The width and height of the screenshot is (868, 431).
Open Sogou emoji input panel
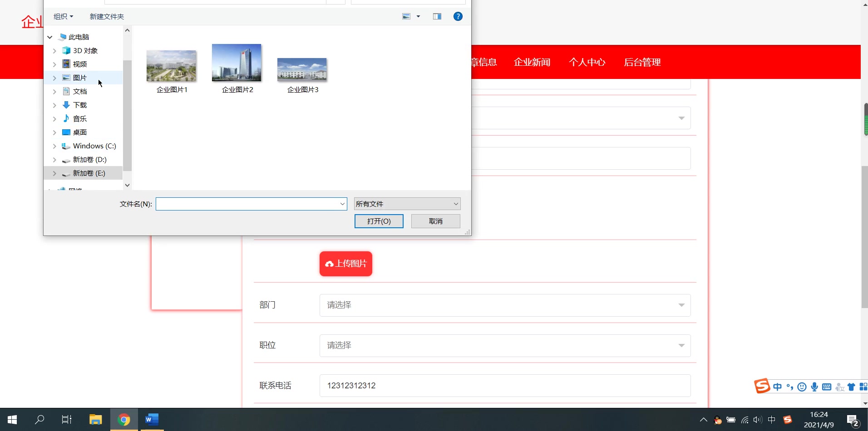802,387
